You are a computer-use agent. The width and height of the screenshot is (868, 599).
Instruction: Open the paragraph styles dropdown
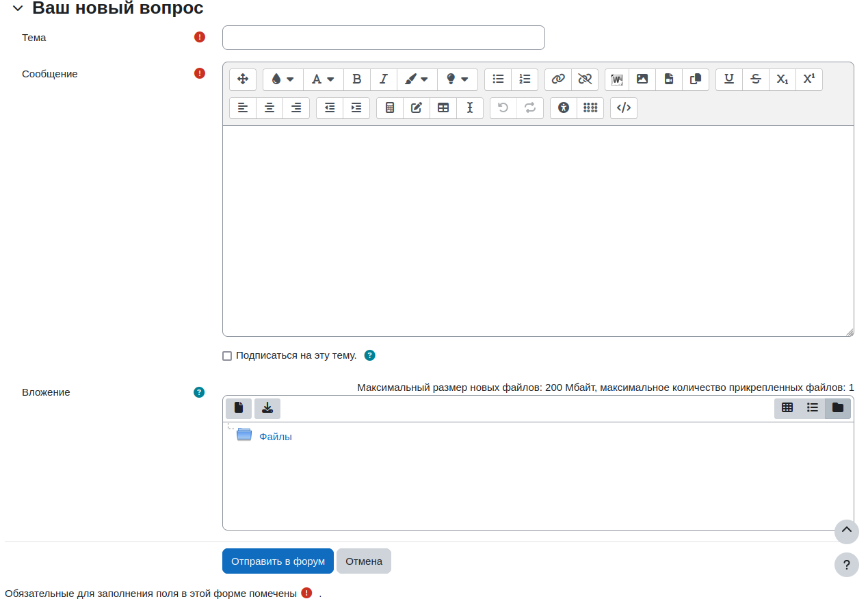[x=323, y=79]
